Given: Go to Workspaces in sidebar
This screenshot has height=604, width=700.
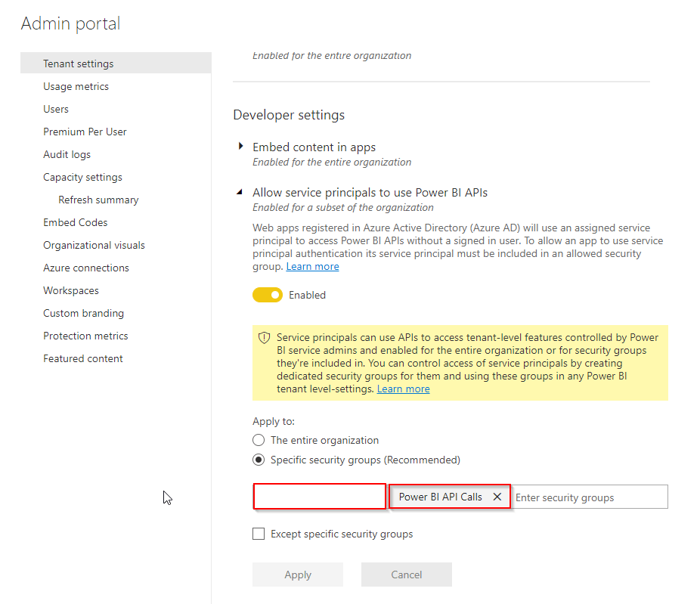Looking at the screenshot, I should (71, 290).
